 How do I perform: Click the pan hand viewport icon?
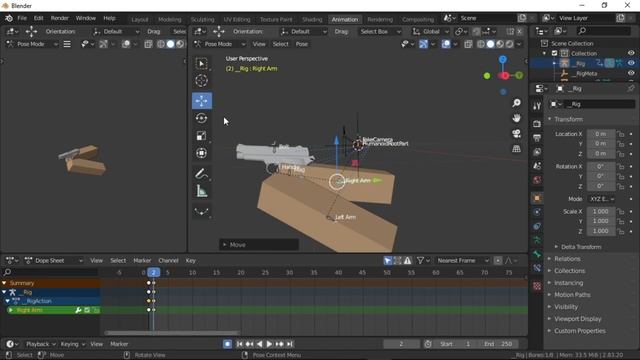click(516, 118)
